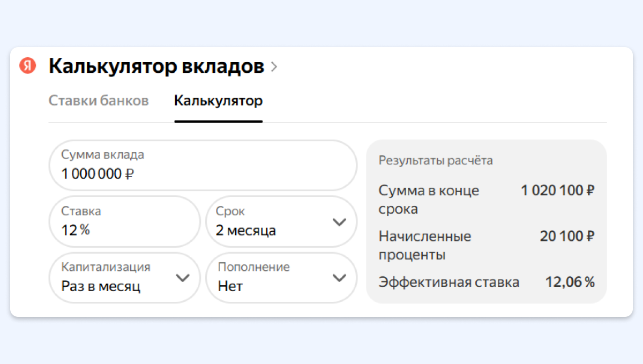Select the 12,06 % effective rate value
Image resolution: width=643 pixels, height=364 pixels.
pos(570,282)
